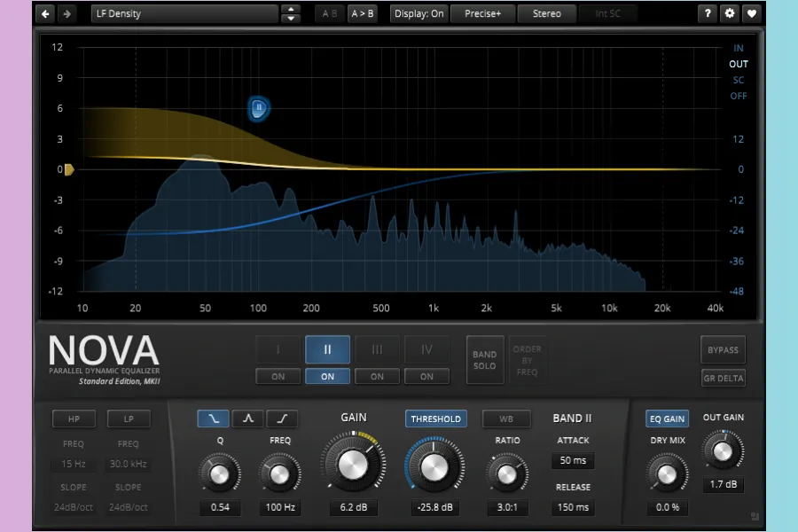Toggle the BYPASS button
The height and width of the screenshot is (532, 798).
723,350
